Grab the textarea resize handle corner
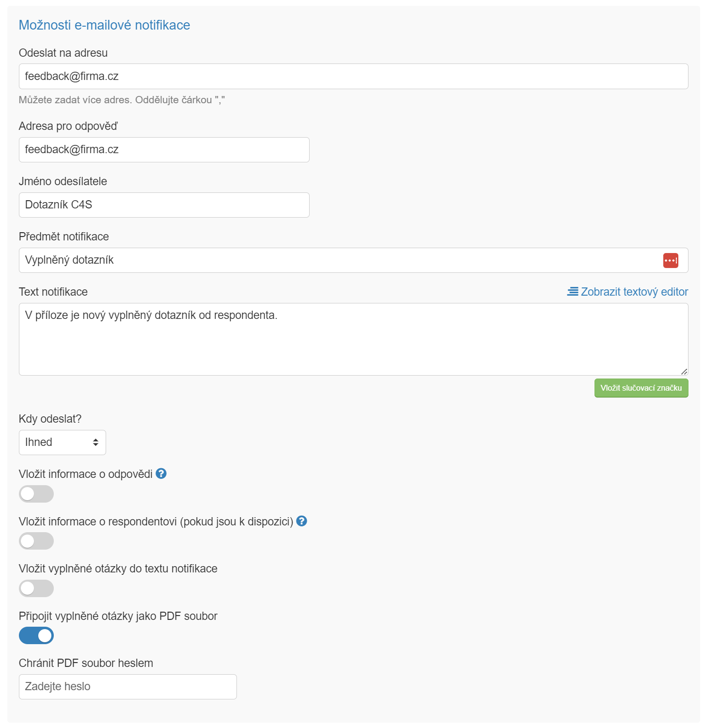This screenshot has width=704, height=728. coord(684,371)
